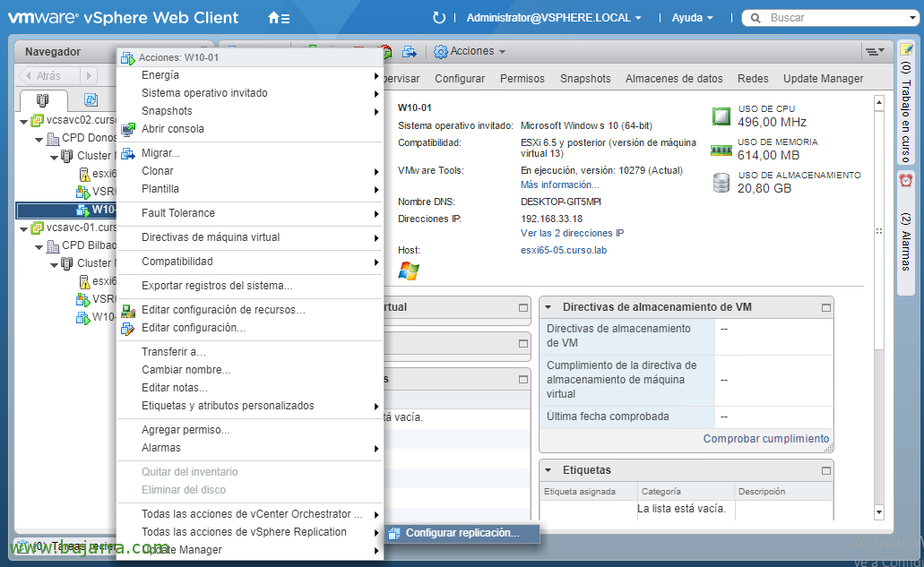This screenshot has height=567, width=924.
Task: Click the CPD Bilbao datacenter icon
Action: [53, 245]
